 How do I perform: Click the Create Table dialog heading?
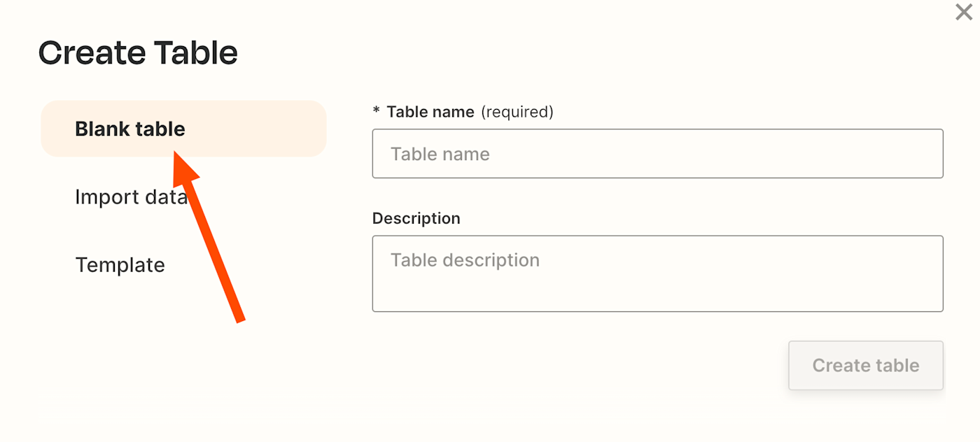tap(138, 53)
